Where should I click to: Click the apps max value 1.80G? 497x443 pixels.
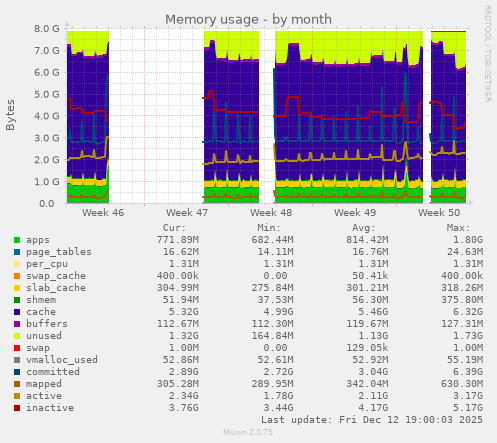pos(468,240)
